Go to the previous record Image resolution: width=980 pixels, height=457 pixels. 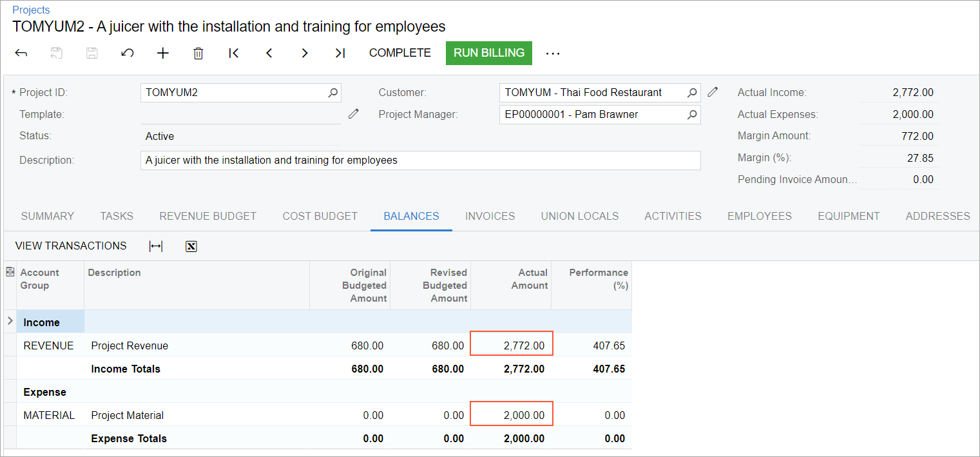click(269, 53)
